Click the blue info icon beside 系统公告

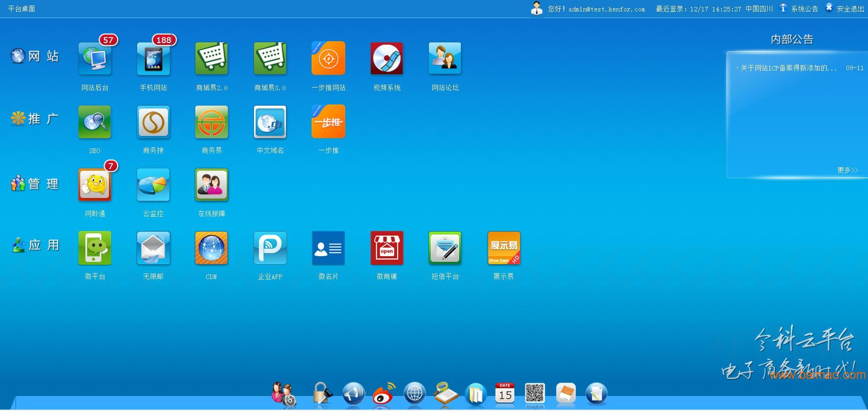783,8
